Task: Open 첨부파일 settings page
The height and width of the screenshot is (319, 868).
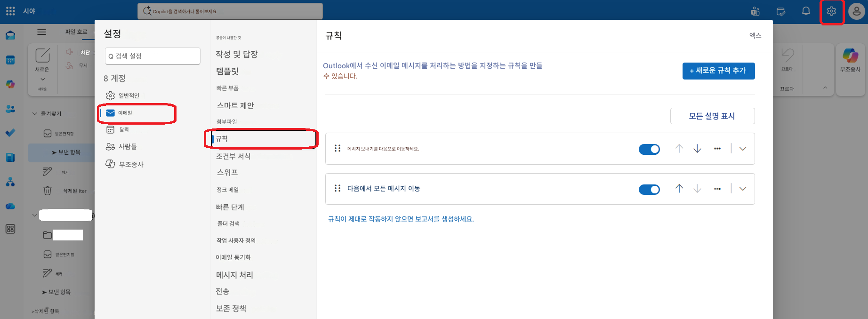Action: tap(226, 121)
